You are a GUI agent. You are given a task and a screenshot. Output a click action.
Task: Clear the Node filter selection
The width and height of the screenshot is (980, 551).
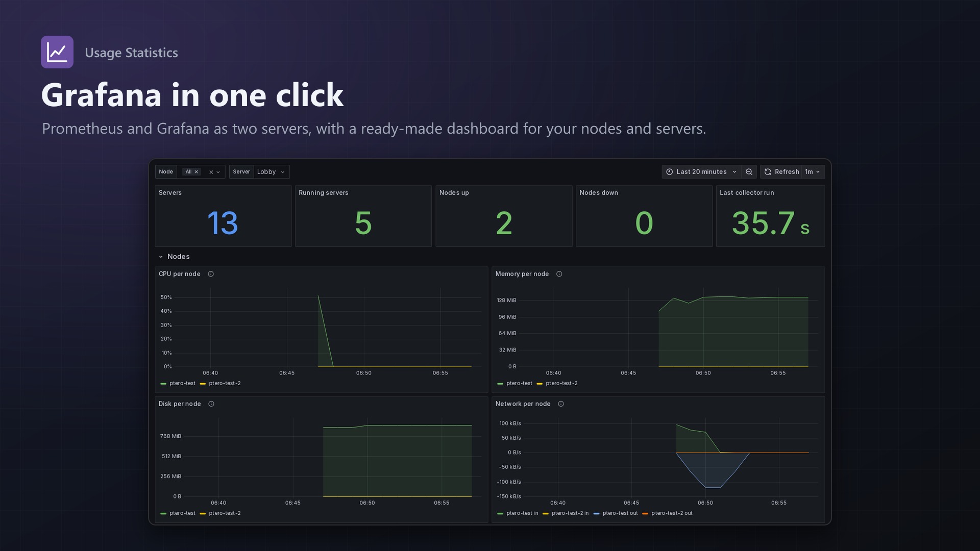click(x=211, y=172)
